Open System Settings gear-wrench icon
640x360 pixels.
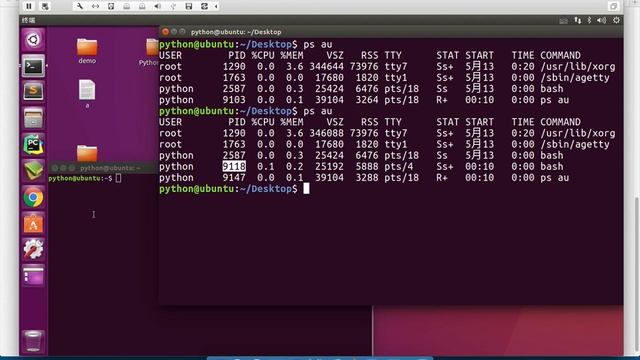[33, 249]
